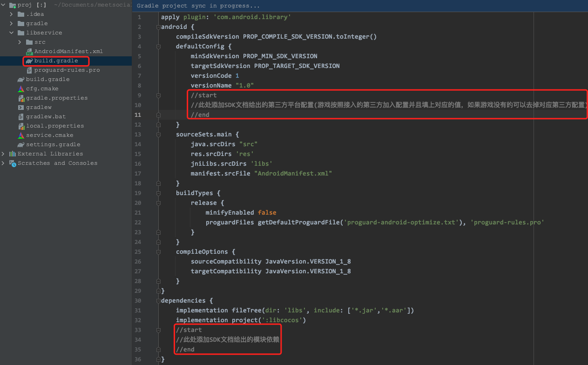Click the service.cmake triangle icon
This screenshot has height=365, width=588.
21,135
